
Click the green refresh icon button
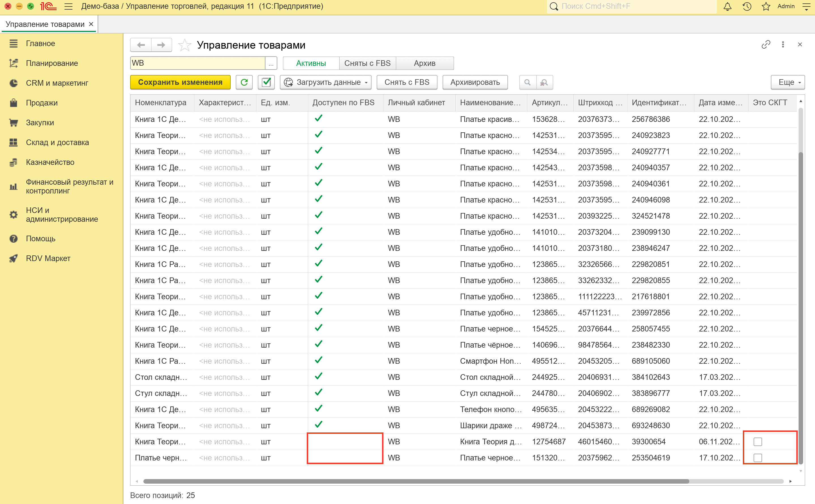244,82
